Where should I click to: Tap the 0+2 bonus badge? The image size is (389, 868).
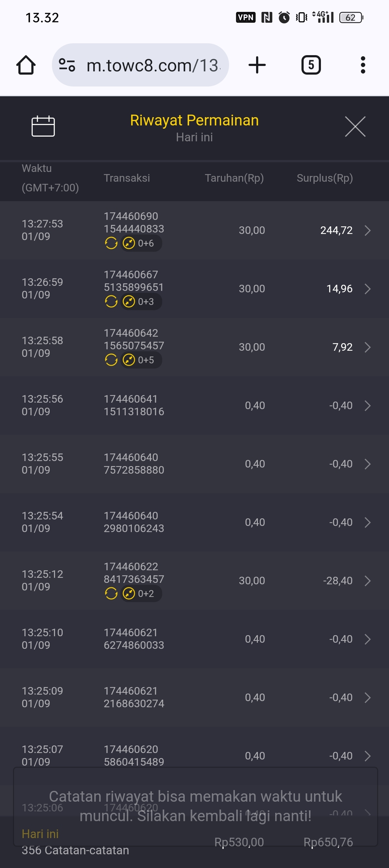point(141,594)
